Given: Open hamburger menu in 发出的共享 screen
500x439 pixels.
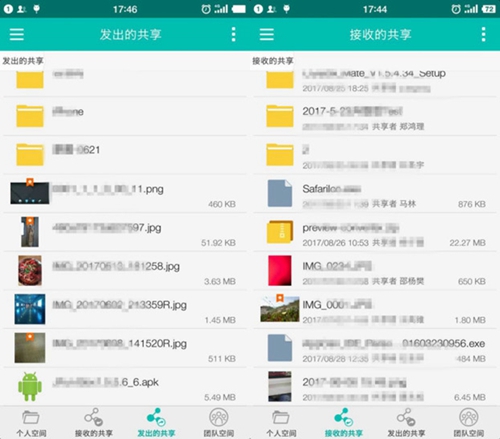Looking at the screenshot, I should coord(16,34).
